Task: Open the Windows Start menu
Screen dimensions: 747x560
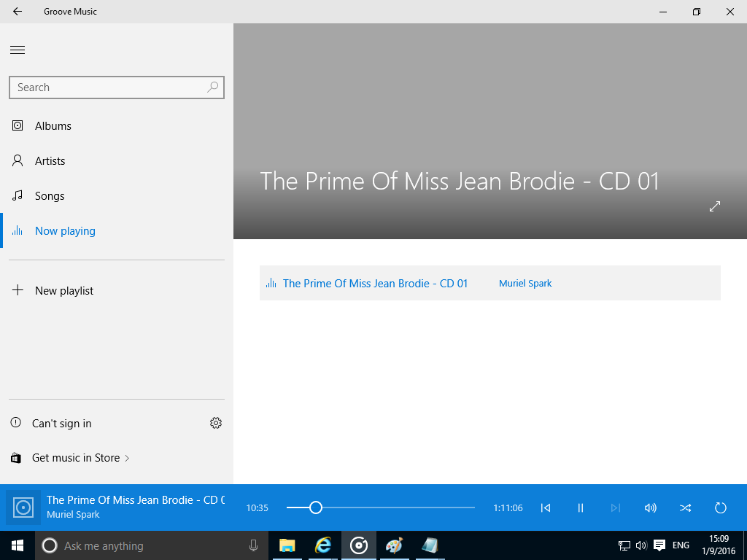Action: (18, 545)
